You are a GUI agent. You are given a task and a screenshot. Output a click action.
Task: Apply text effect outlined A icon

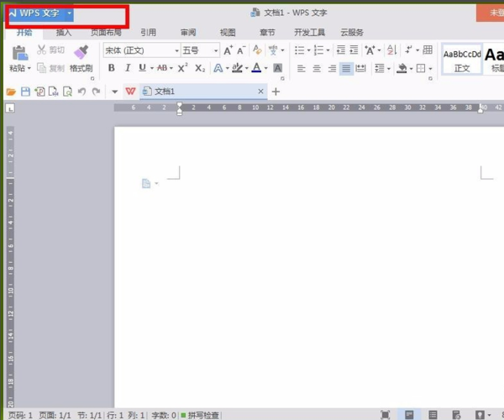tap(218, 68)
